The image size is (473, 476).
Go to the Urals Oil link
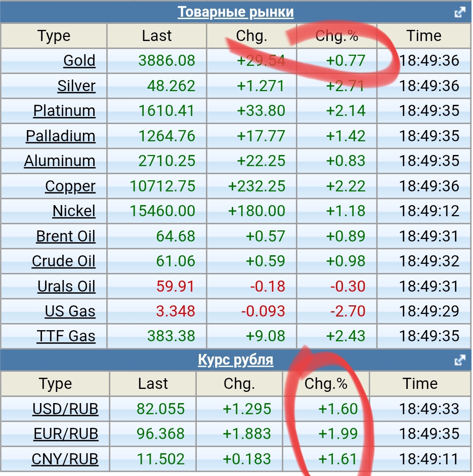(66, 287)
